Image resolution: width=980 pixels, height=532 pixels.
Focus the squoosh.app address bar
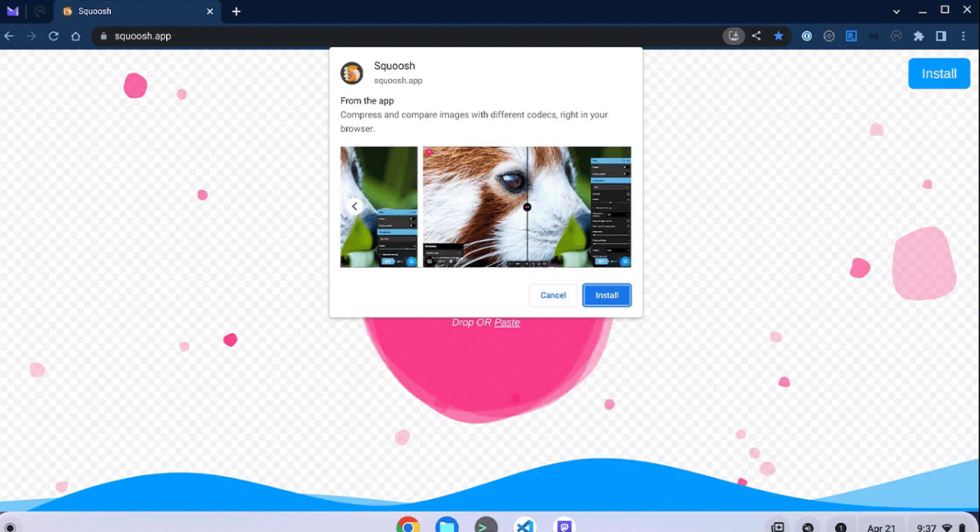click(x=406, y=36)
